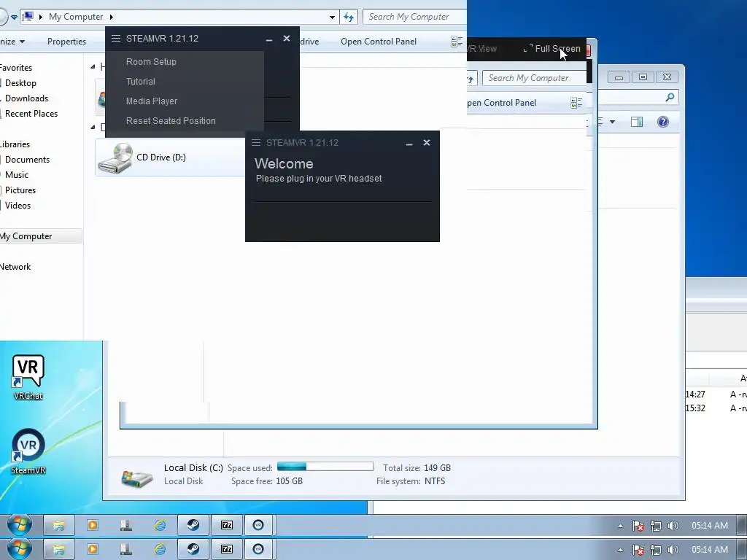The width and height of the screenshot is (747, 560).
Task: Click the Space used progress bar
Action: tap(325, 467)
